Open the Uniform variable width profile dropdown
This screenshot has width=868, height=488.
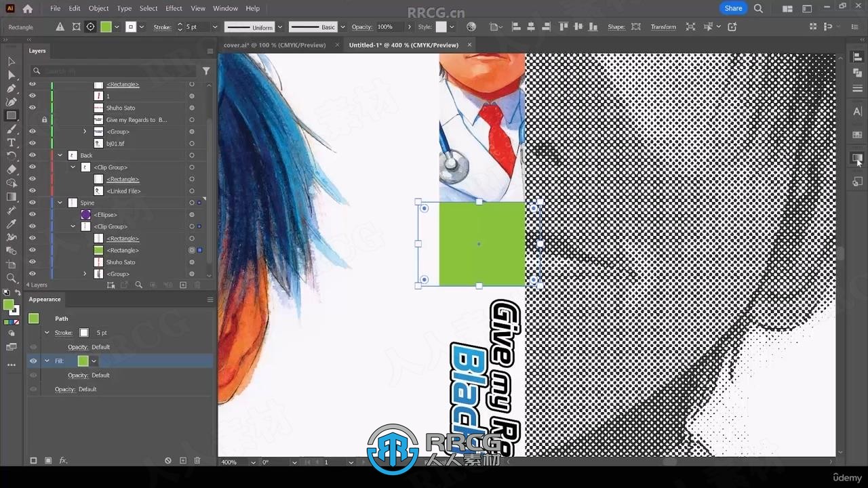pyautogui.click(x=279, y=27)
